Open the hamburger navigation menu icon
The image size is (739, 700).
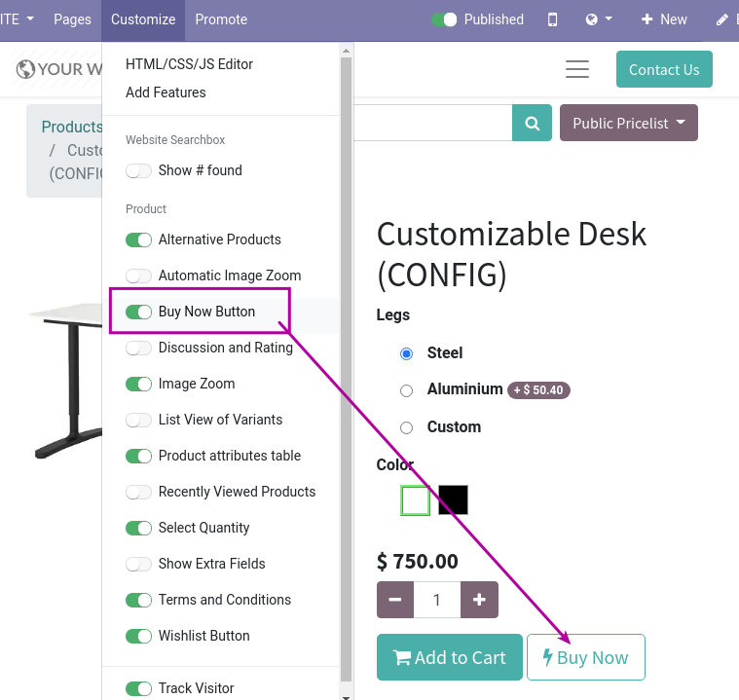577,69
